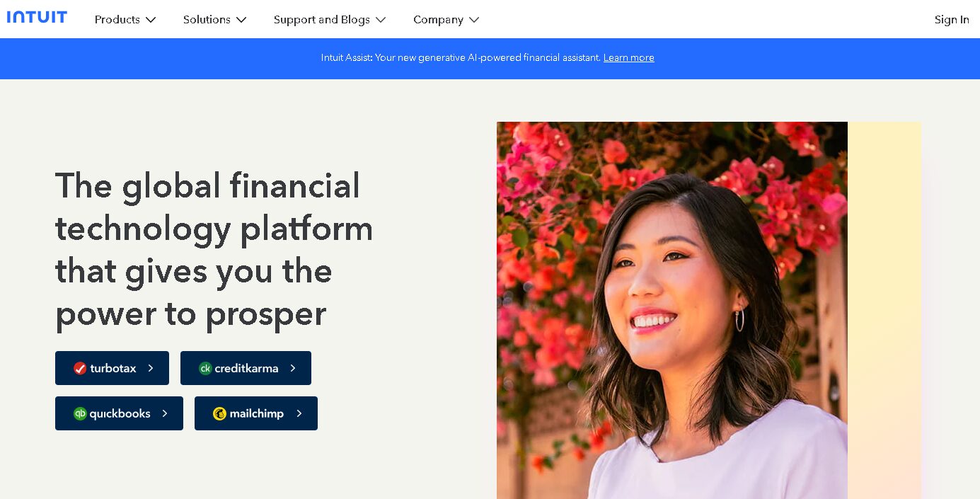Click the smiling woman hero photo
980x499 pixels.
(x=672, y=310)
